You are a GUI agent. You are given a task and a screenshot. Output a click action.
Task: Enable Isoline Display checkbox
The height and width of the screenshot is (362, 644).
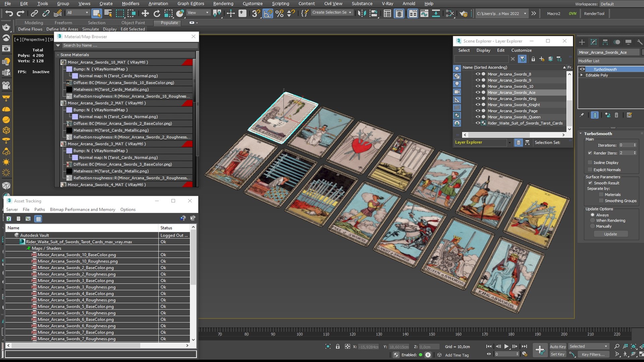pyautogui.click(x=590, y=163)
